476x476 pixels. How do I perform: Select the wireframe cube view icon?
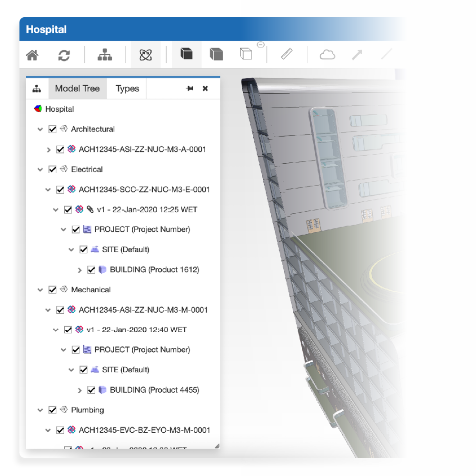click(x=246, y=54)
